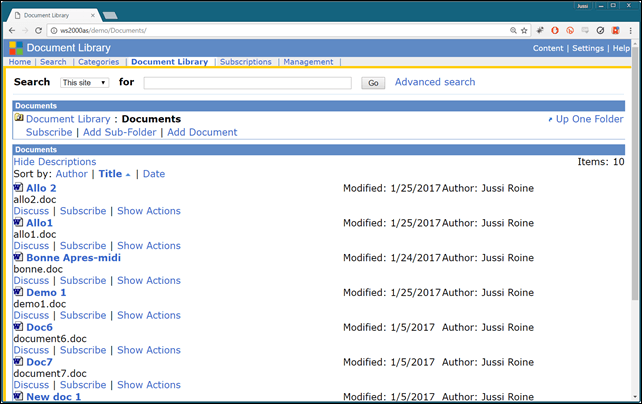Click the Jussi profile button in title bar

(583, 6)
